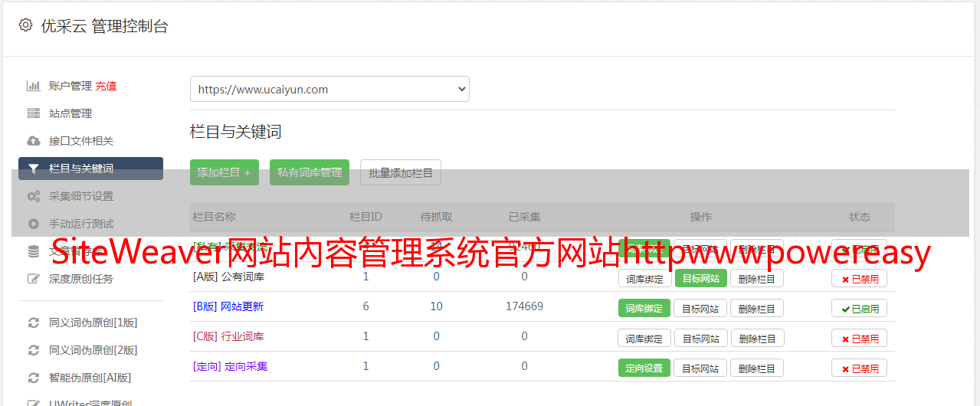Click 目标网站 in the 定向采集 row

[x=700, y=368]
